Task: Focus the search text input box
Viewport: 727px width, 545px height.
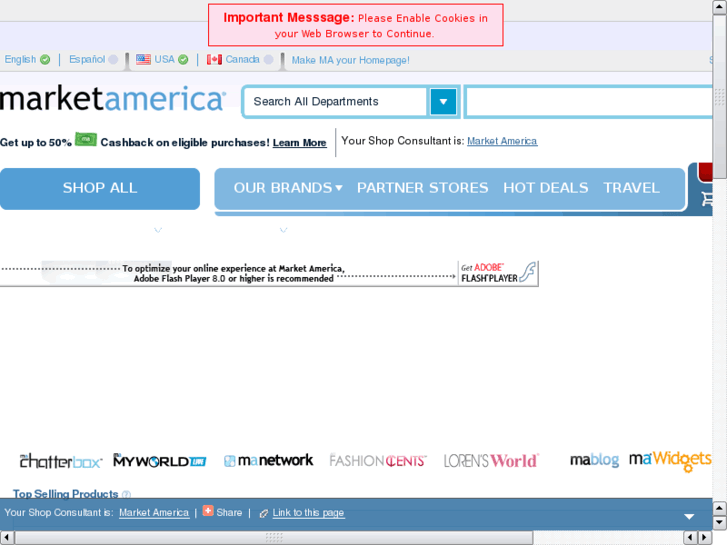Action: pos(589,102)
